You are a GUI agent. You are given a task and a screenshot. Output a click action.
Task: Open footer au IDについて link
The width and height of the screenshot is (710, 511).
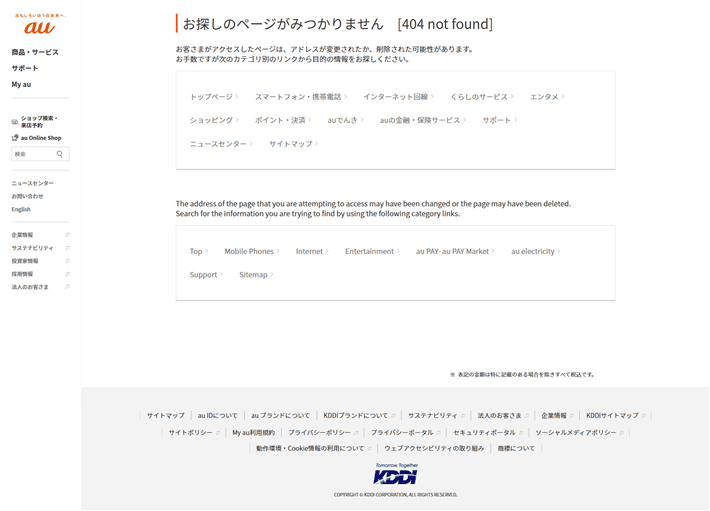(x=217, y=415)
